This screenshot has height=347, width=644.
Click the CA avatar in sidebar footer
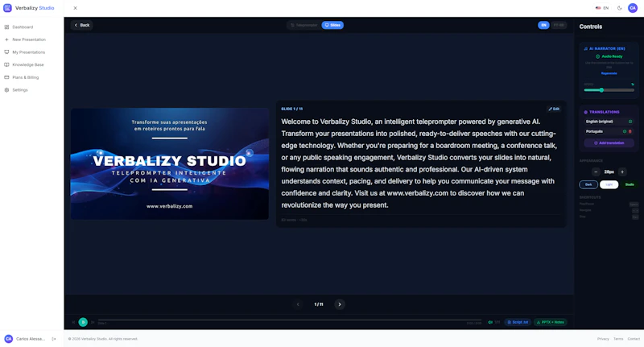pos(8,339)
